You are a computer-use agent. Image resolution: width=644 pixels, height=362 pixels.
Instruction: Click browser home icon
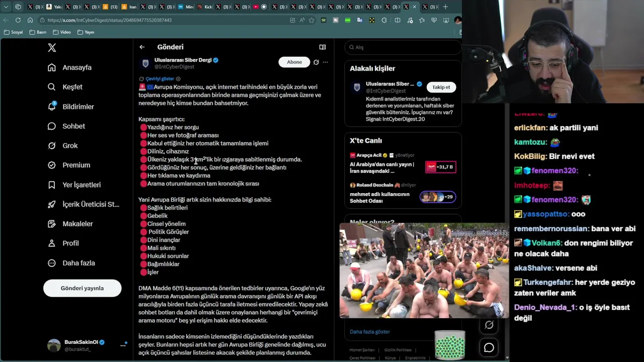[x=30, y=20]
